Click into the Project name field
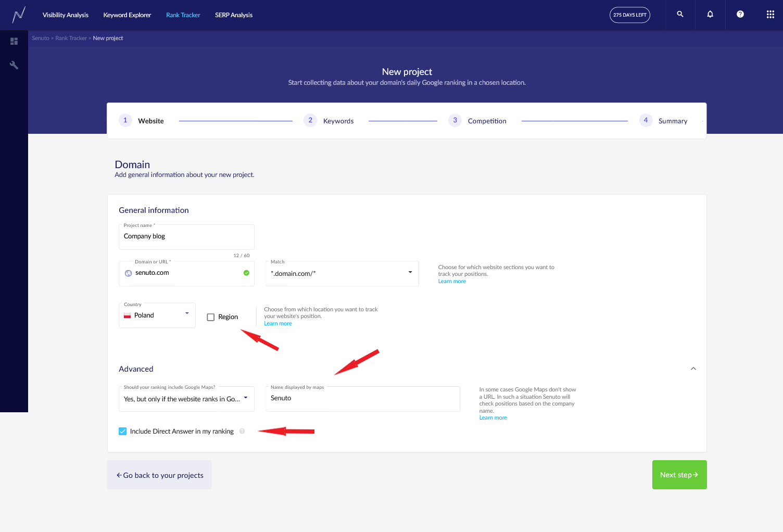The width and height of the screenshot is (783, 532). coord(186,237)
